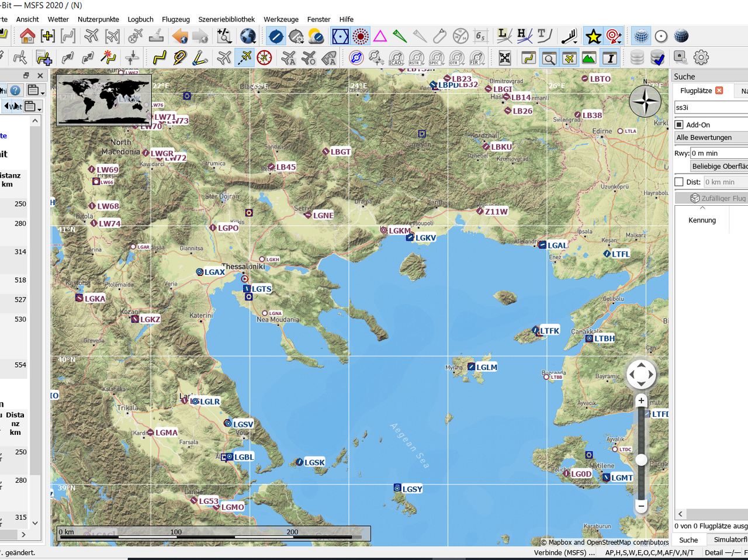This screenshot has height=560, width=748.
Task: Click the Home house icon in toolbar
Action: [x=27, y=36]
